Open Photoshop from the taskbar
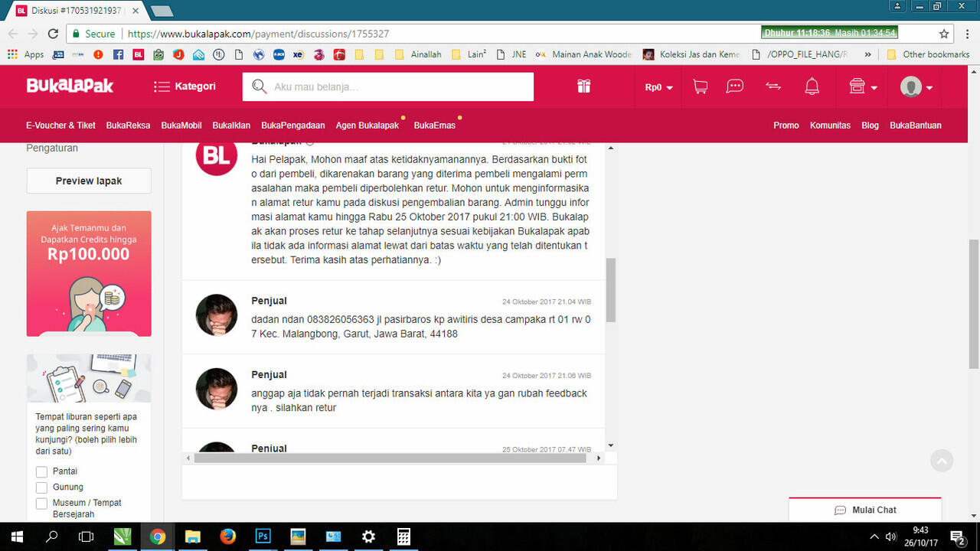980x551 pixels. (x=263, y=536)
